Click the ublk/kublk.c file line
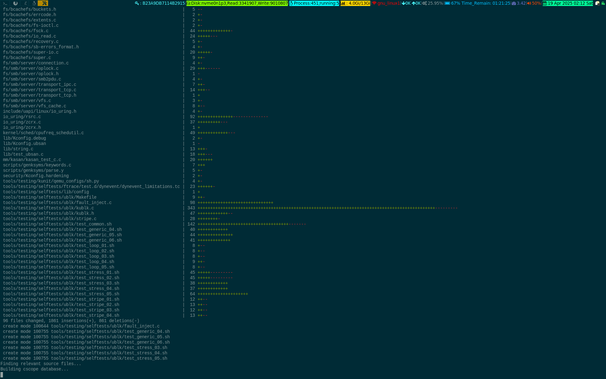The height and width of the screenshot is (379, 606). 48,208
